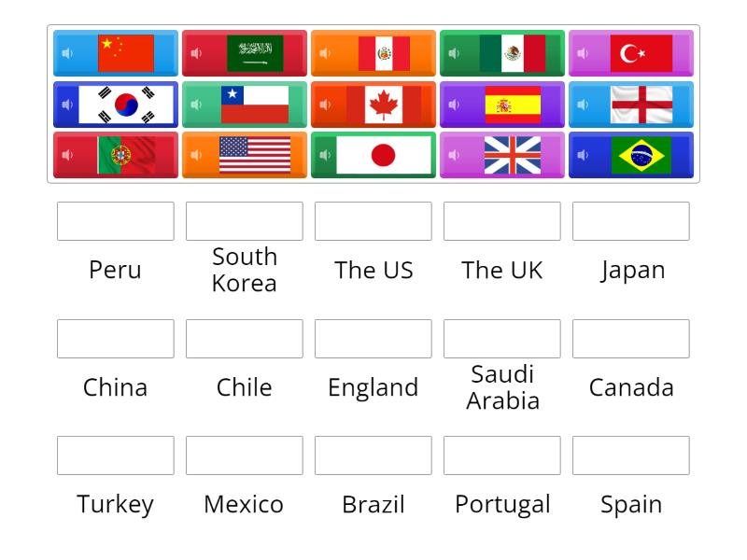The height and width of the screenshot is (560, 747).
Task: Select the answer box above Japan
Action: pos(630,221)
